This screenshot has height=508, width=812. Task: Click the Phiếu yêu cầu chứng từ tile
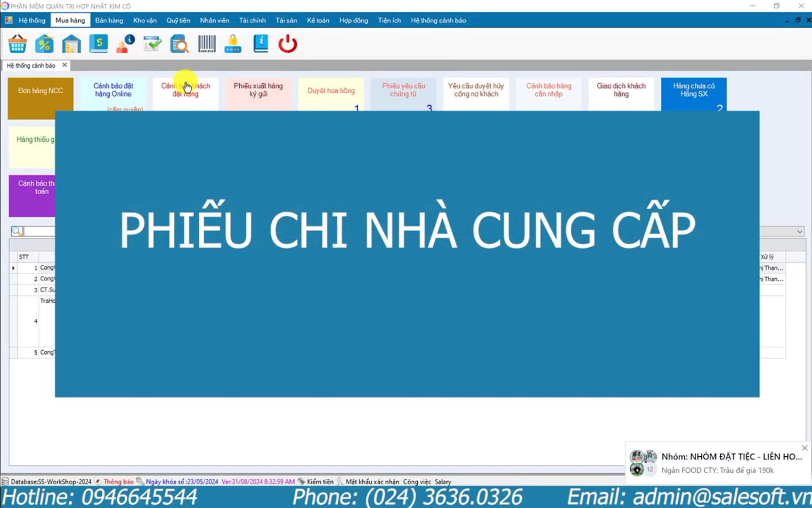pyautogui.click(x=404, y=94)
